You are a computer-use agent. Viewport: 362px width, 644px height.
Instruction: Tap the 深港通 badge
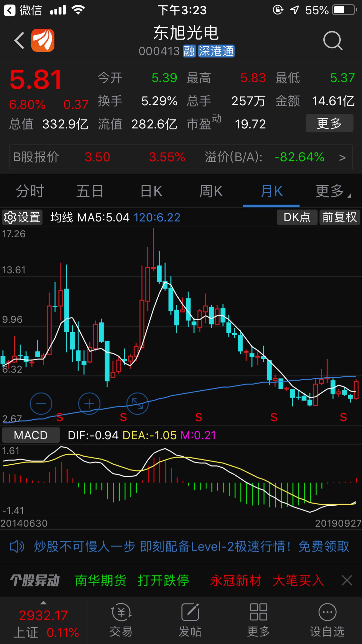coord(216,51)
